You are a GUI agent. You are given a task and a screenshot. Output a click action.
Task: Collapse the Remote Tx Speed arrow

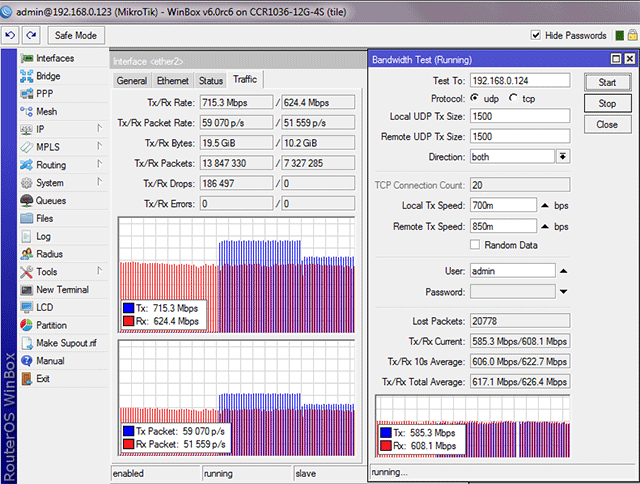pyautogui.click(x=545, y=226)
